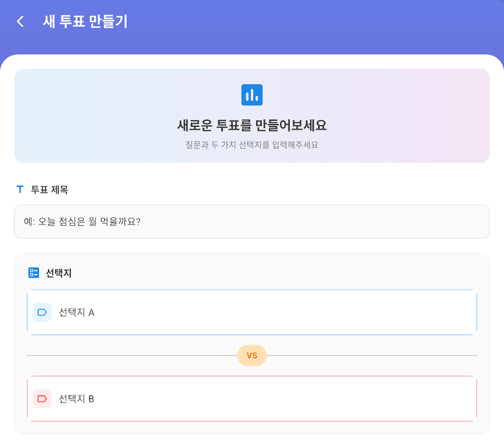Screen dimensions: 504x447
Task: Click the 새 투표 만들기 header title
Action: [x=85, y=22]
